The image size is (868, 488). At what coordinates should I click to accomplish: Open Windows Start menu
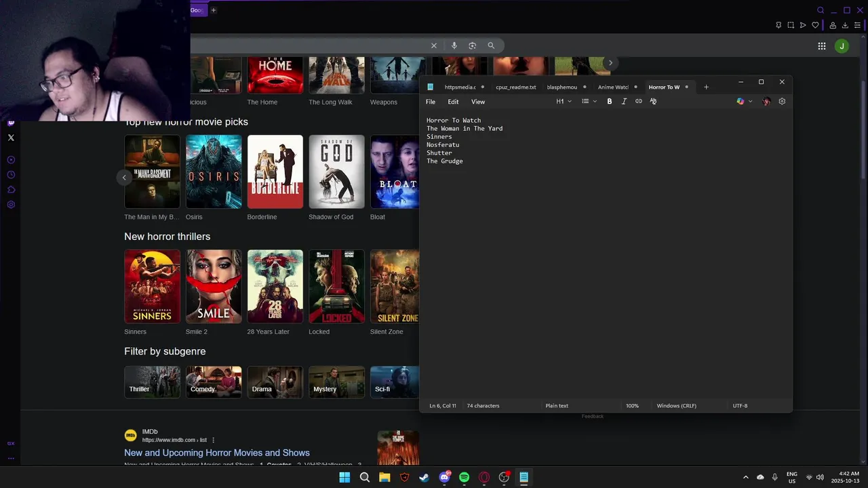tap(344, 477)
